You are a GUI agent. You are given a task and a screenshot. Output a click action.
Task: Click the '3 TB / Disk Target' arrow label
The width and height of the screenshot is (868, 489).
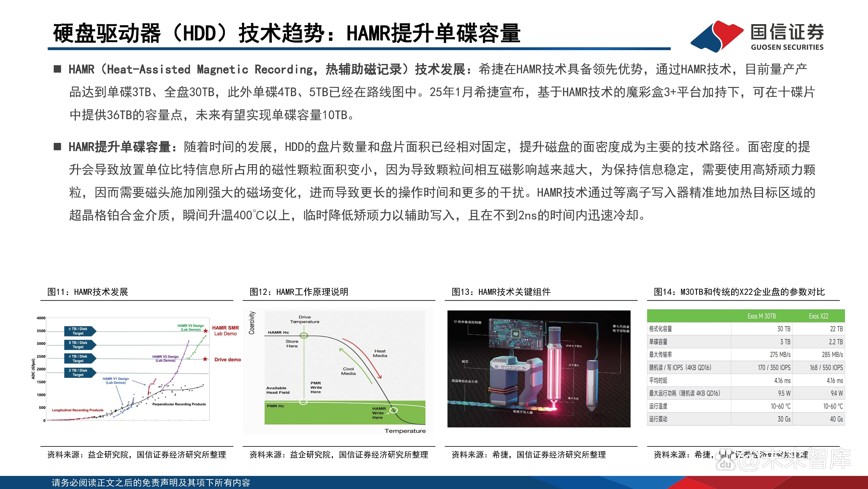[78, 372]
